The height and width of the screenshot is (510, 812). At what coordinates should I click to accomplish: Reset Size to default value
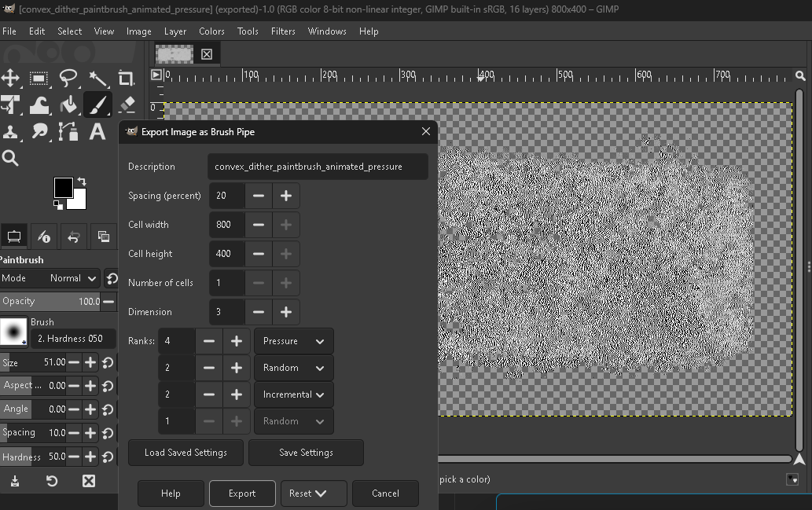point(108,363)
